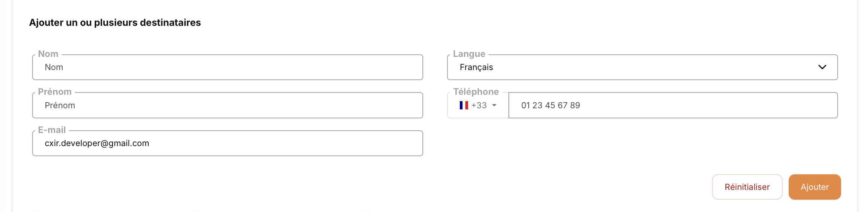Click the Réinitialiser button
Image resolution: width=868 pixels, height=212 pixels.
(x=747, y=187)
